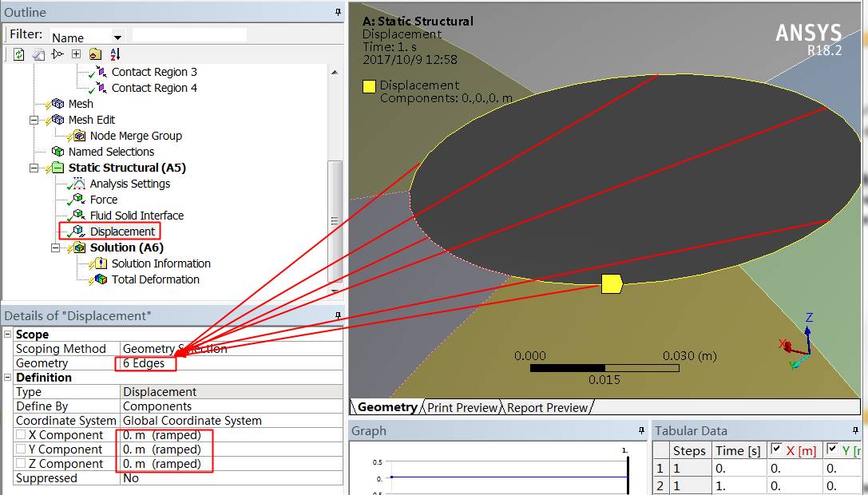Pin the Tabular Data panel

(855, 430)
